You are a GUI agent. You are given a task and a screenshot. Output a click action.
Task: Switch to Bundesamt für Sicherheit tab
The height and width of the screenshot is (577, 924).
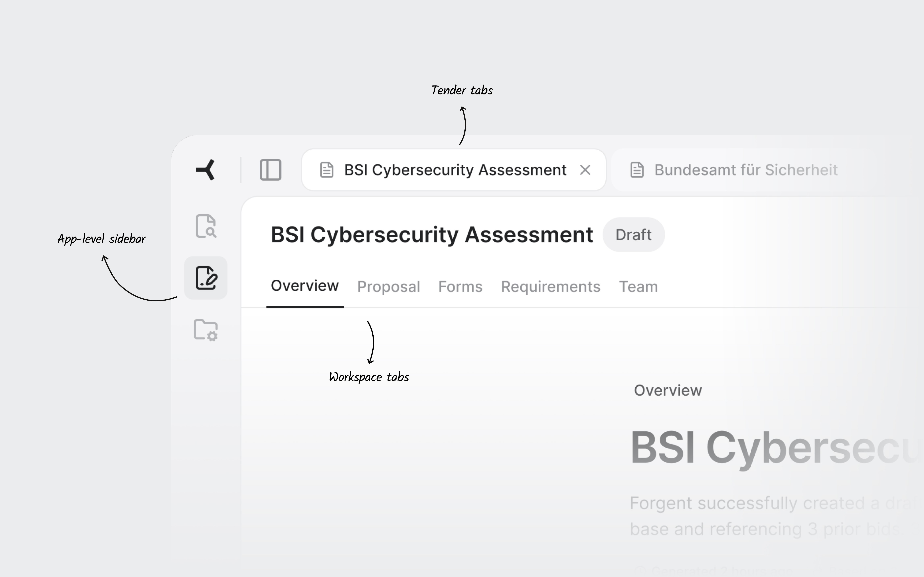(x=746, y=170)
